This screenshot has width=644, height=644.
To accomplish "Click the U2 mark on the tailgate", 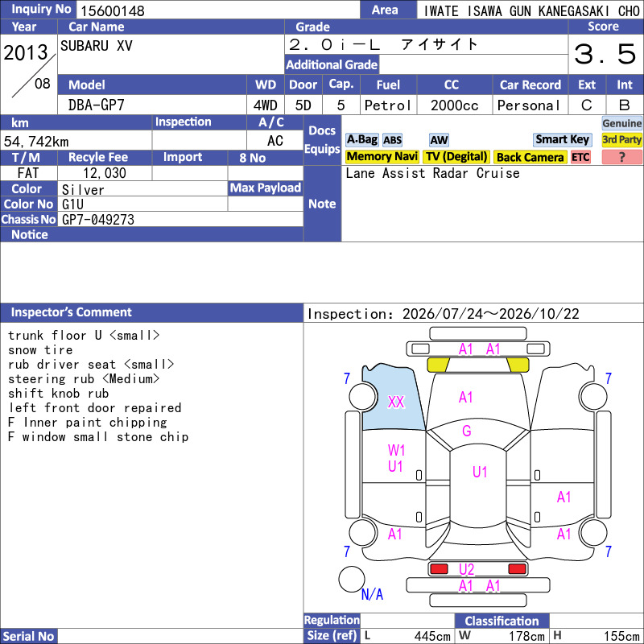I will (x=466, y=569).
